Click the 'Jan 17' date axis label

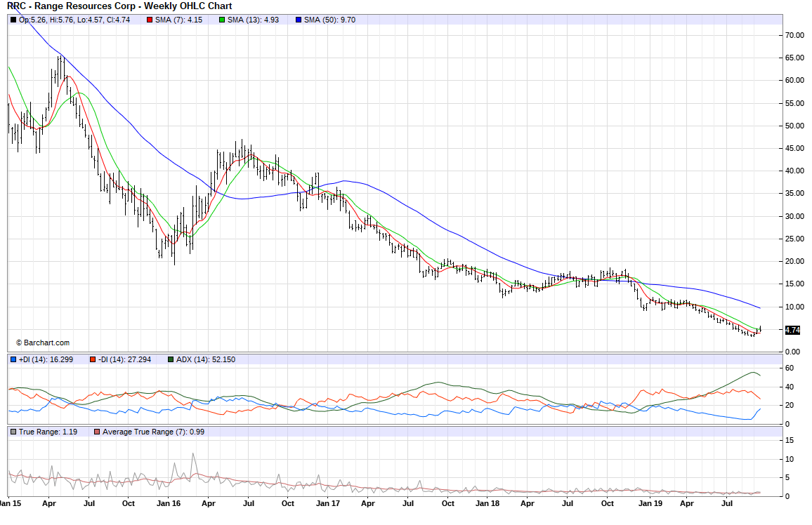328,503
